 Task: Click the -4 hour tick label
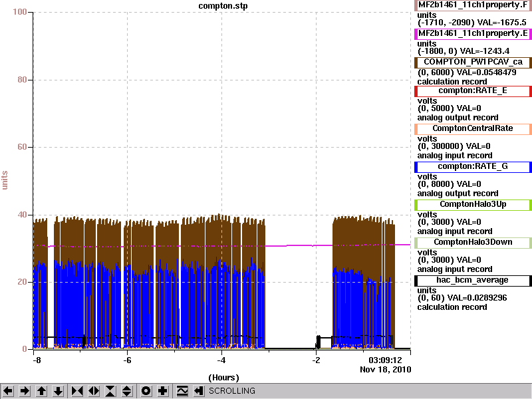pos(221,360)
